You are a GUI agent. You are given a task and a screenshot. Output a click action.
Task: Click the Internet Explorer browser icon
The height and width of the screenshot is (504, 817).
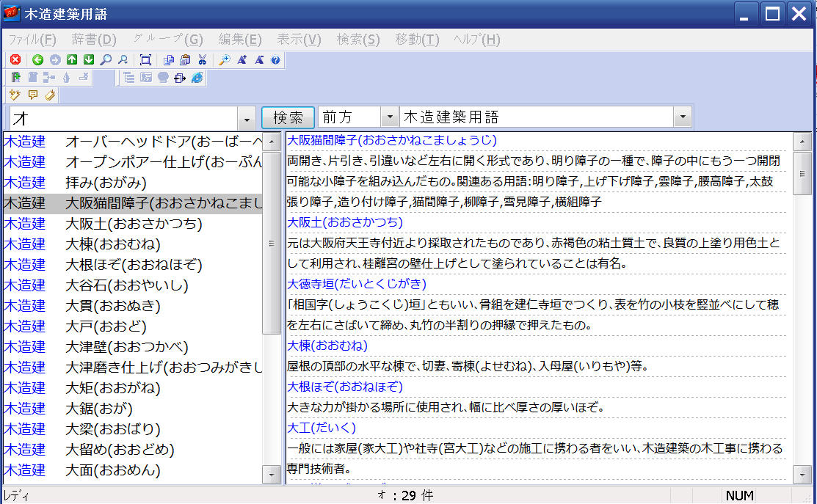pos(197,78)
